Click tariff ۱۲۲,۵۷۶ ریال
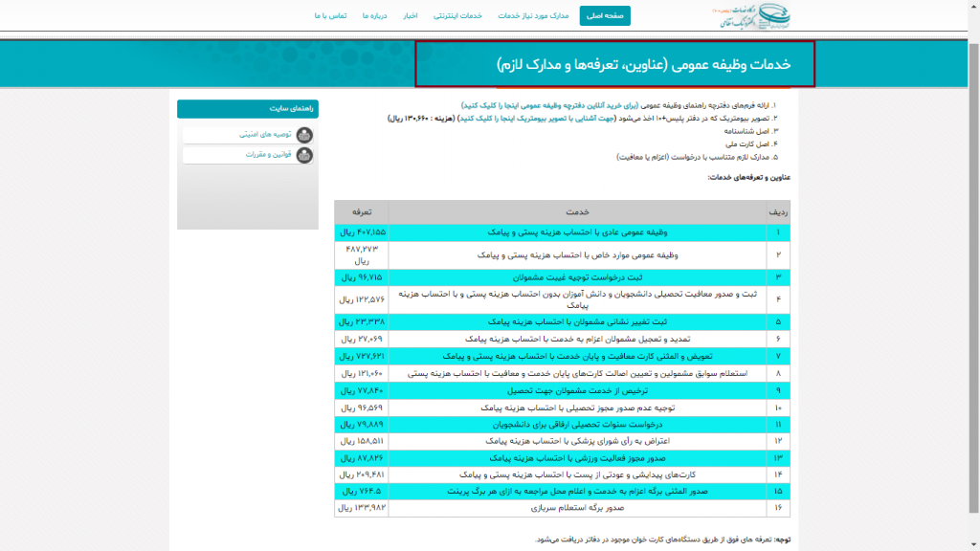The width and height of the screenshot is (980, 551). [x=362, y=299]
